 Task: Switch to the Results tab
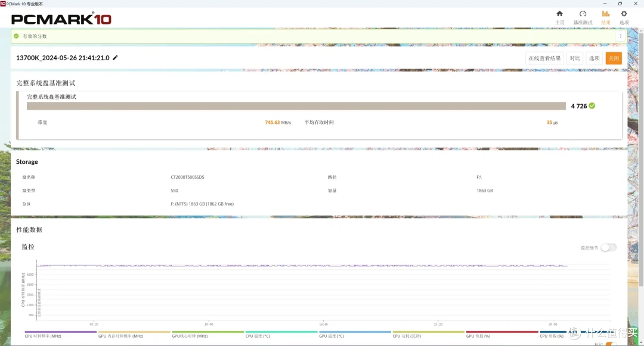606,17
